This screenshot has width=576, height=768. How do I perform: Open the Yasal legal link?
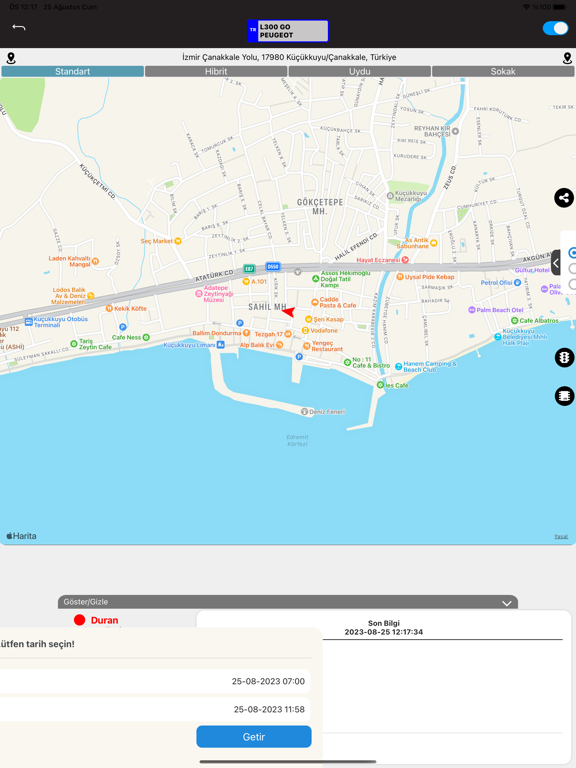coord(561,537)
